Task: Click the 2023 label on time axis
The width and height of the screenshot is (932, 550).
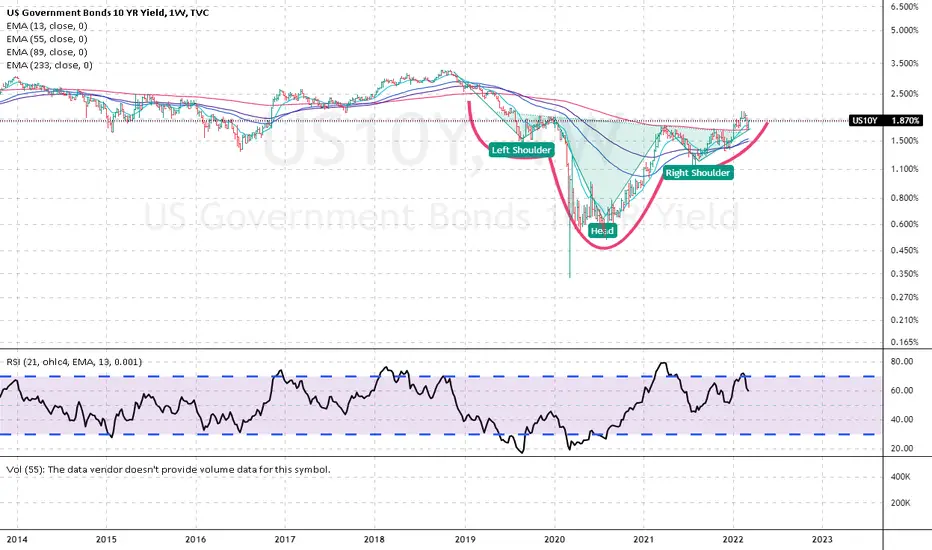Action: (822, 539)
